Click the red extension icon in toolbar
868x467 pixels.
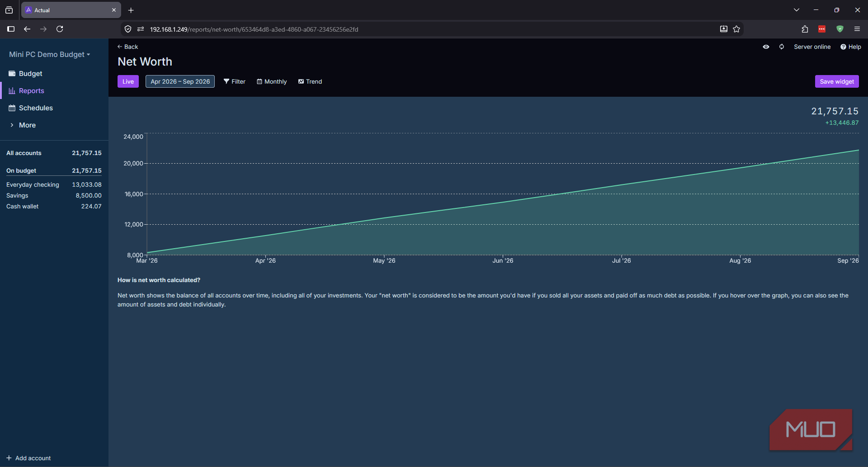point(822,29)
